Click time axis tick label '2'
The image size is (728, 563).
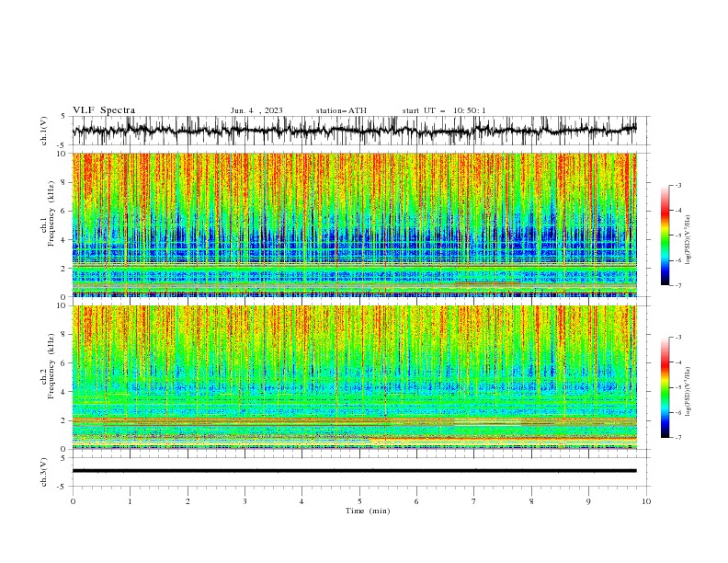(188, 501)
